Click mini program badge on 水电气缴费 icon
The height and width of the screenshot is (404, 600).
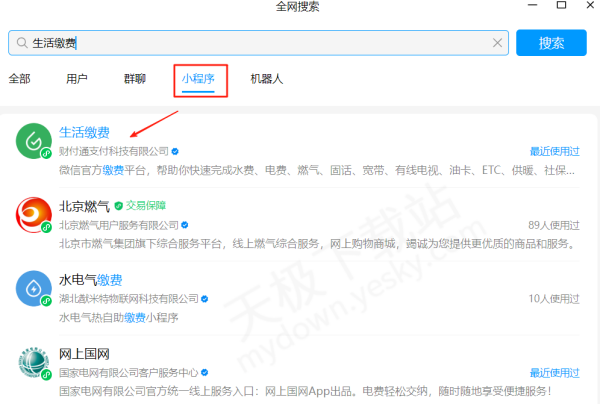[x=47, y=301]
